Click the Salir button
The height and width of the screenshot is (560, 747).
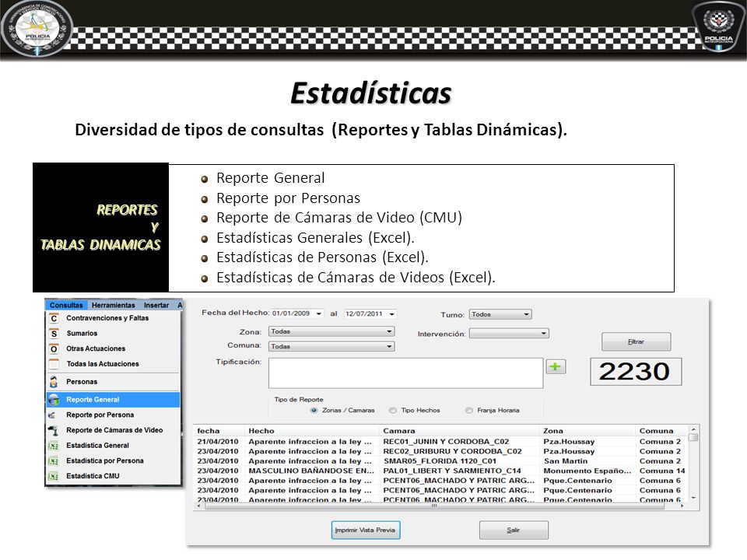(x=514, y=530)
